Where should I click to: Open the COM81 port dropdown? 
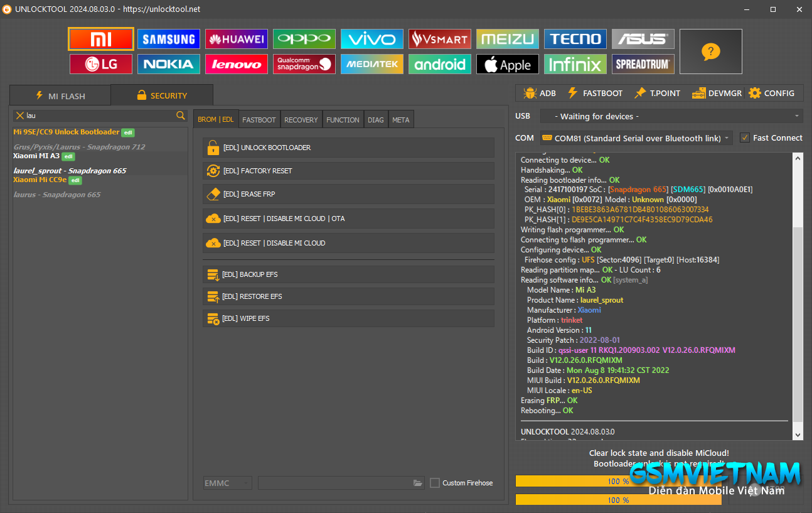pyautogui.click(x=636, y=138)
